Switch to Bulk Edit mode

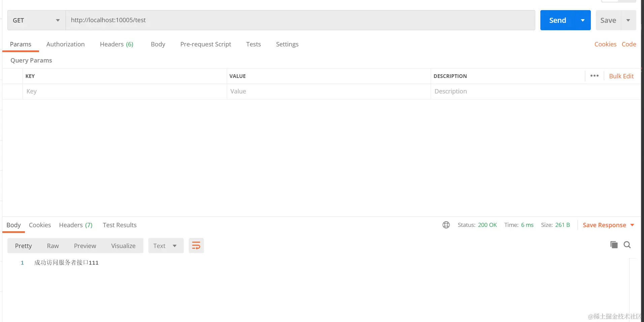coord(621,76)
